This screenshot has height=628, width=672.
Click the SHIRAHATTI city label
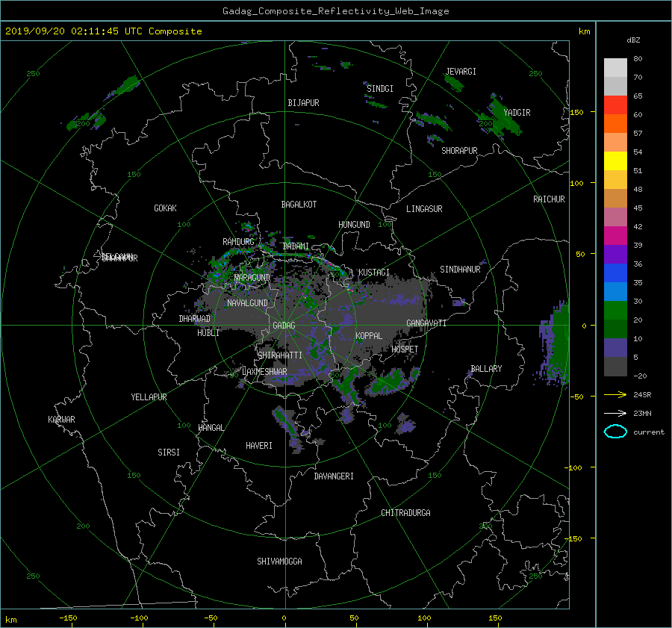point(280,355)
